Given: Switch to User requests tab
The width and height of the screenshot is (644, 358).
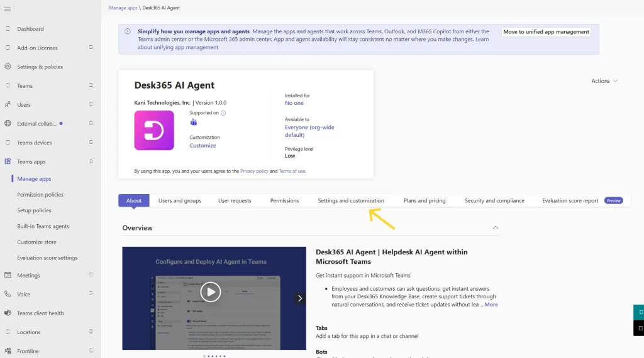Looking at the screenshot, I should 235,200.
